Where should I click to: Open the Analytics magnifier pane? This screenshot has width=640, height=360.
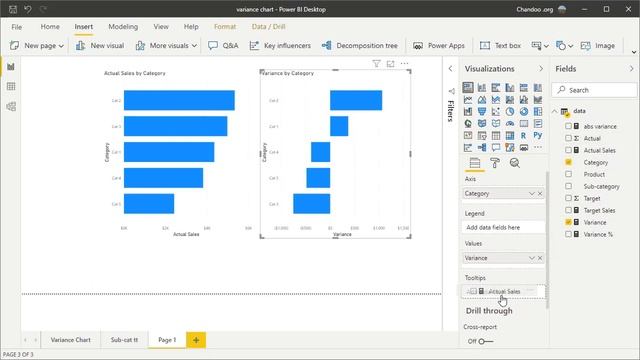point(515,163)
